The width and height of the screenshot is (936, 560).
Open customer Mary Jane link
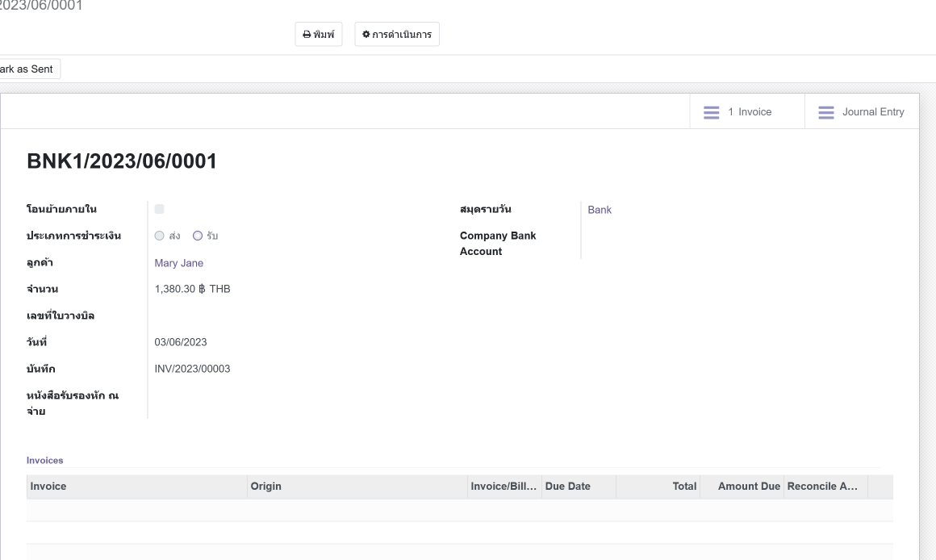click(178, 263)
